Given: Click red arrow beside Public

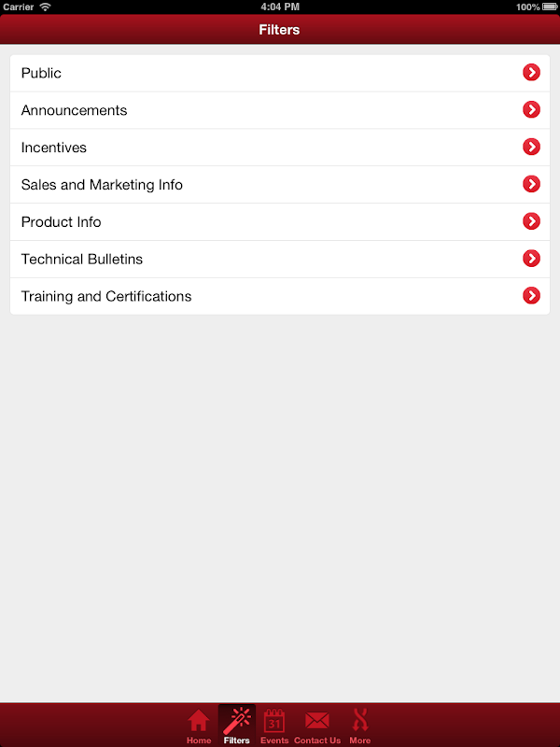Looking at the screenshot, I should click(x=531, y=73).
